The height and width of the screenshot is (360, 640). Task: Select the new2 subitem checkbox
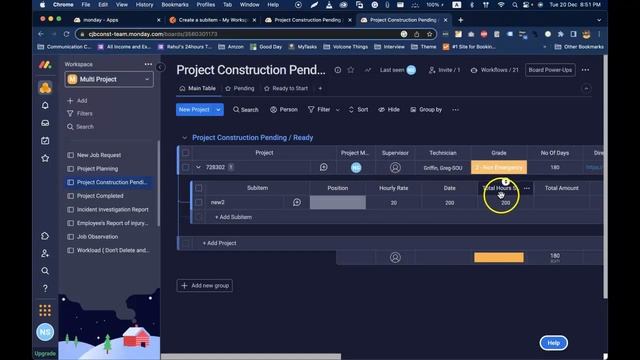[x=198, y=202]
